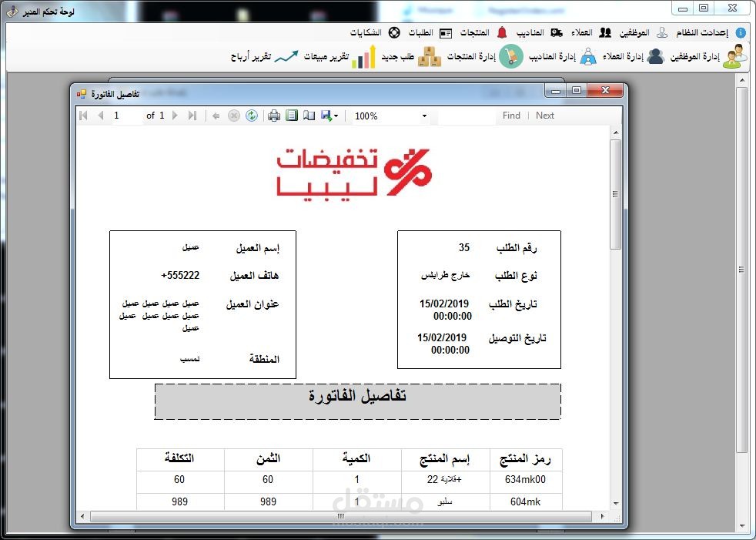Screen dimensions: 756x540
Task: Click the تفاصيل الفاتورة heading banner
Action: [358, 401]
